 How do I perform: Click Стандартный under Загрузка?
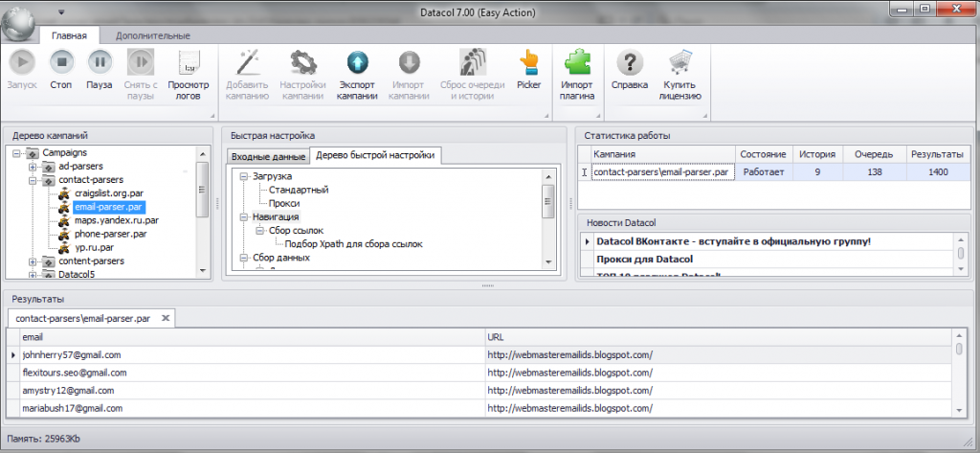pyautogui.click(x=299, y=190)
